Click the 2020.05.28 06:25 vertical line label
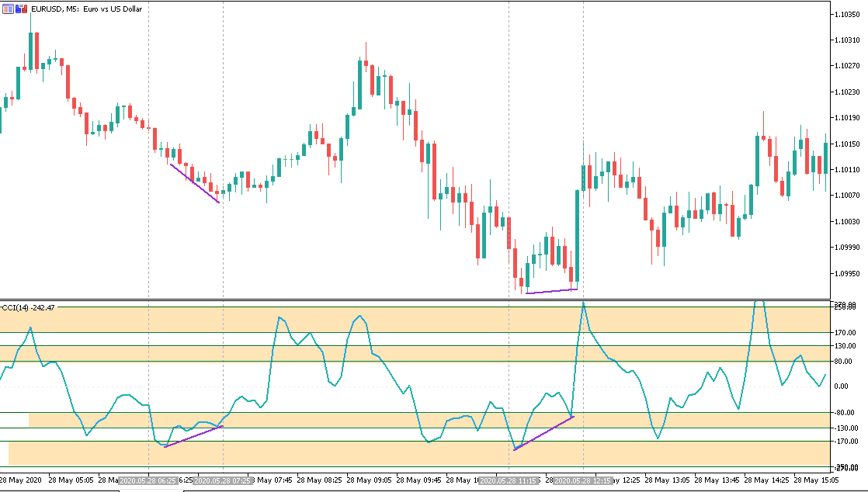The image size is (868, 492). coord(148,480)
